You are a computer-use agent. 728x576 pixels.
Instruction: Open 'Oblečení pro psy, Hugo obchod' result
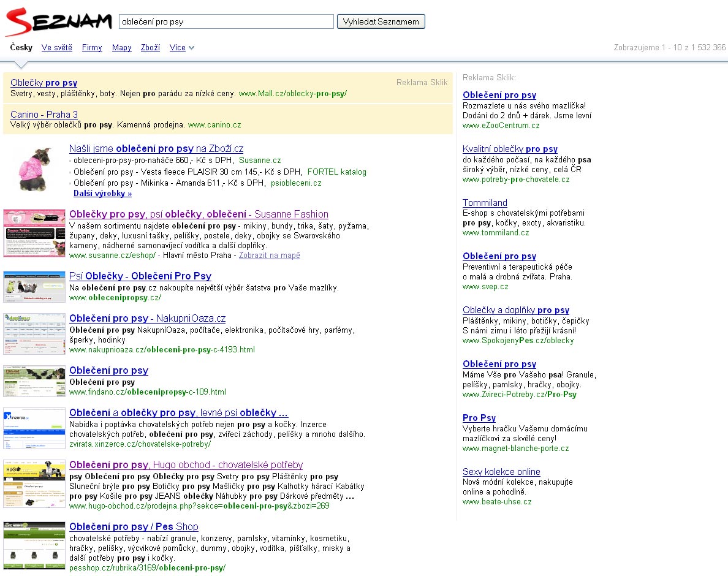tap(186, 464)
